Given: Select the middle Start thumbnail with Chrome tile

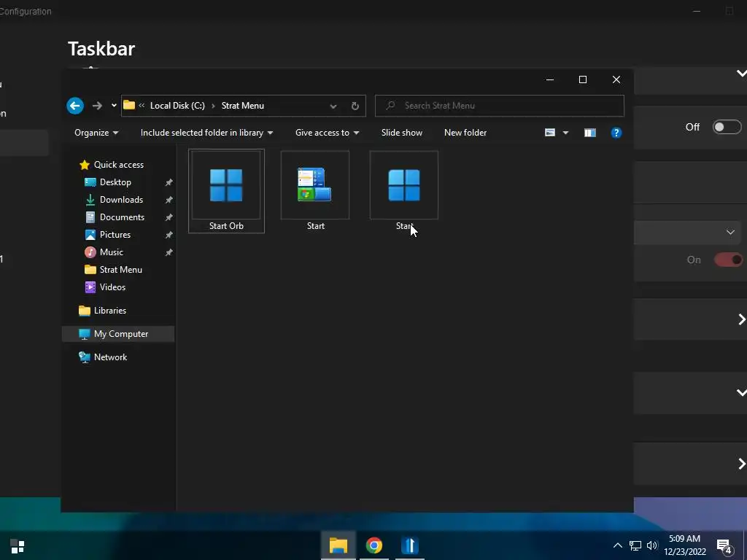Looking at the screenshot, I should [315, 184].
